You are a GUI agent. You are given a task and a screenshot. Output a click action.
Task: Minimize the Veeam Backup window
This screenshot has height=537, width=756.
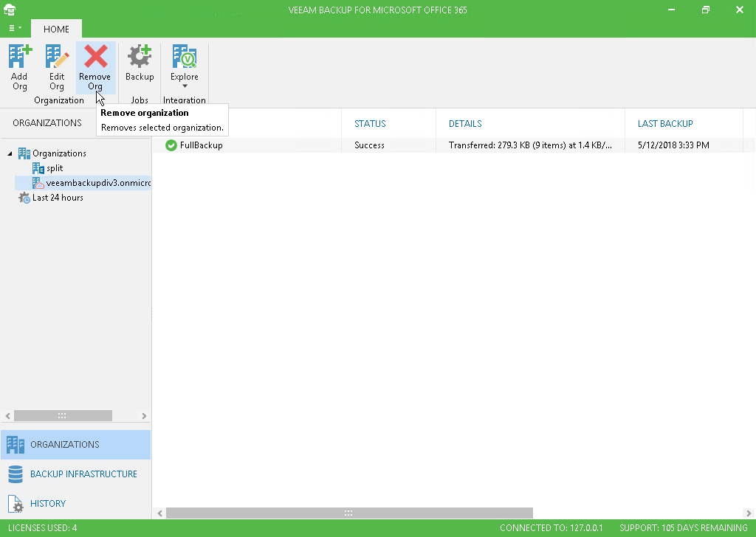pos(671,10)
